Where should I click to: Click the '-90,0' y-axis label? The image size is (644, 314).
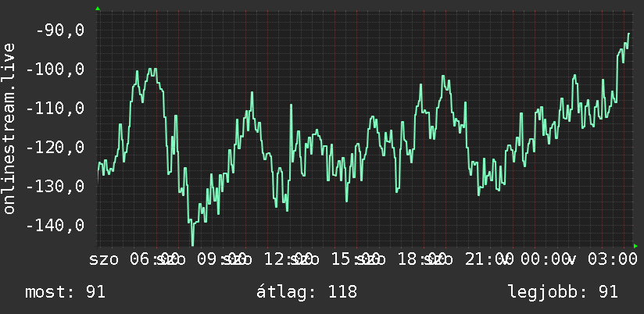coord(59,30)
